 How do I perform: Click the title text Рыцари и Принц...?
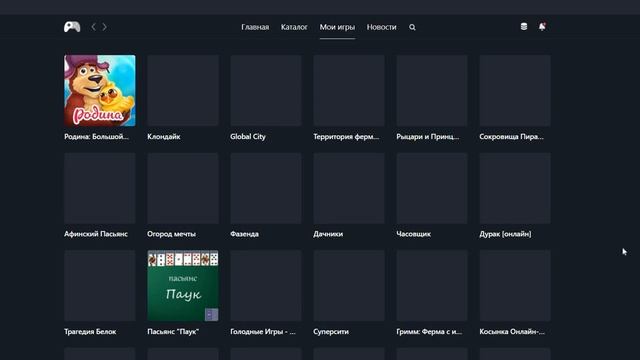[428, 137]
